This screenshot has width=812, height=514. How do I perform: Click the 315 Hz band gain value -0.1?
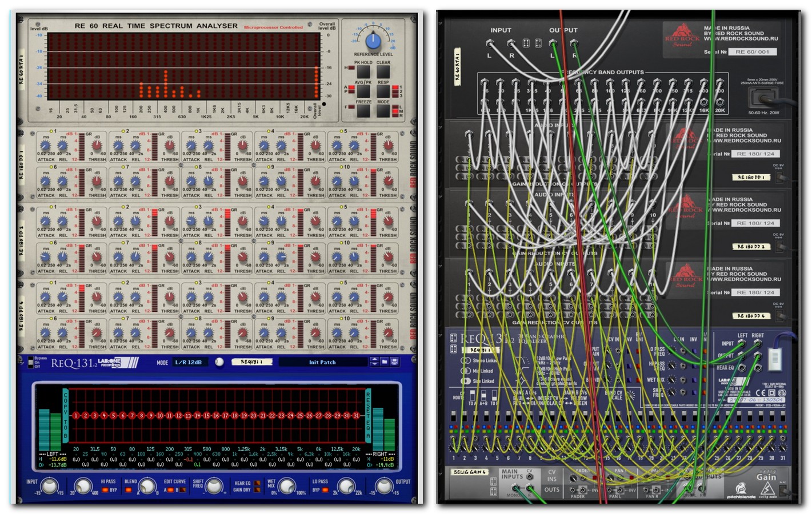coord(188,459)
